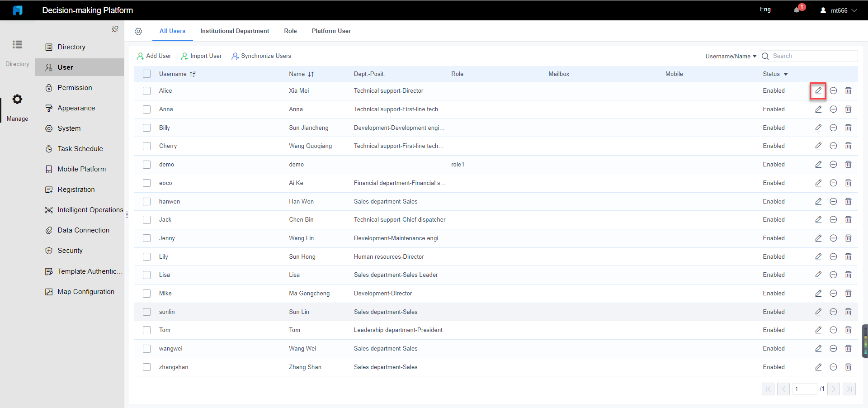Open notifications via the bell icon
This screenshot has height=408, width=868.
(x=797, y=10)
